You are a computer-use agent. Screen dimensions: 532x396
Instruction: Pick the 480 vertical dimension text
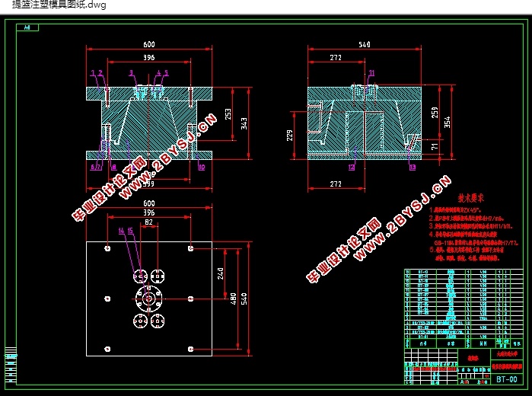click(233, 299)
